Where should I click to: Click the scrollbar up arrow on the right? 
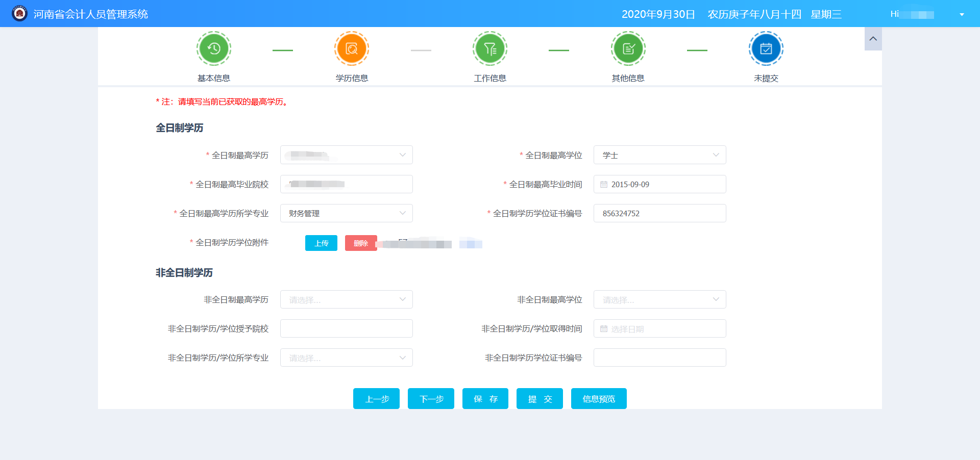pyautogui.click(x=873, y=39)
